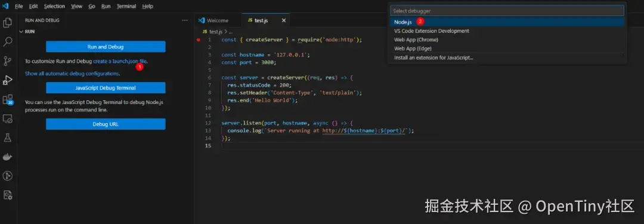Click the http://${hostname}:${port}/ link in code

(364, 131)
